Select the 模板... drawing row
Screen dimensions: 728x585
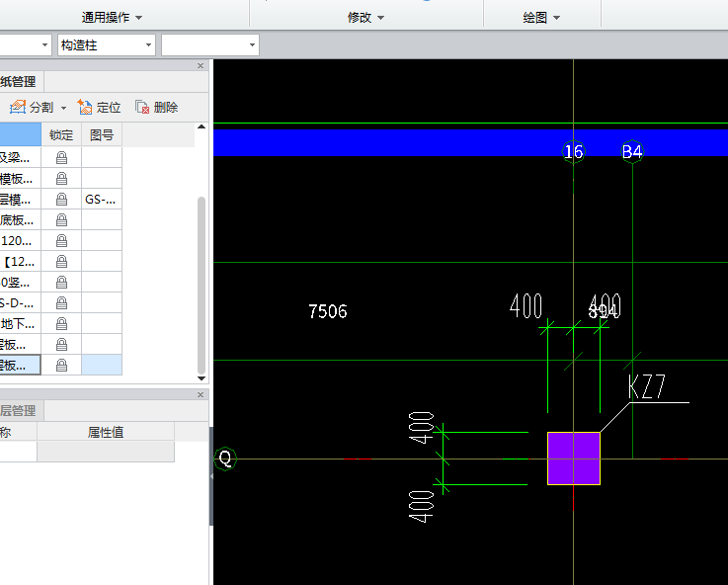coord(21,178)
